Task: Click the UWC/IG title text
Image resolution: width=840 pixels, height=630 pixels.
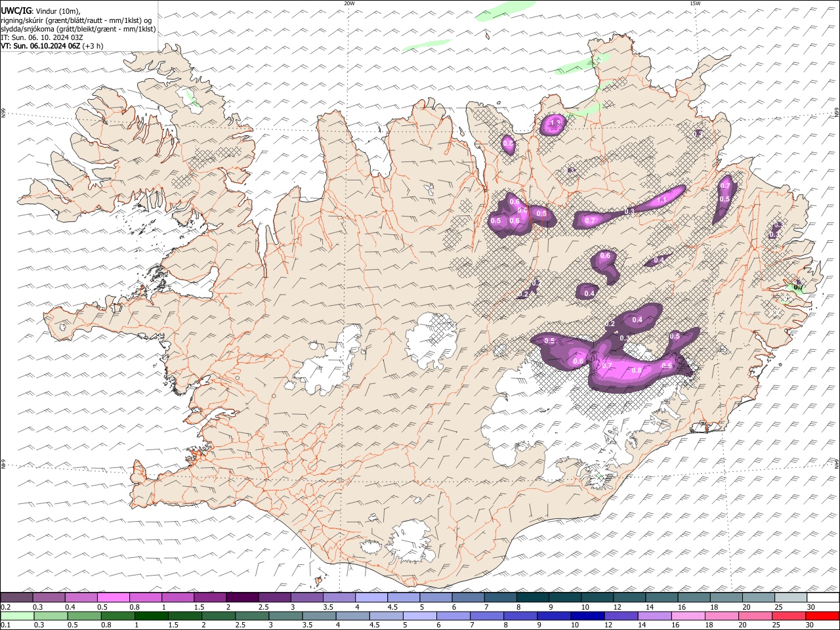Action: click(x=16, y=10)
